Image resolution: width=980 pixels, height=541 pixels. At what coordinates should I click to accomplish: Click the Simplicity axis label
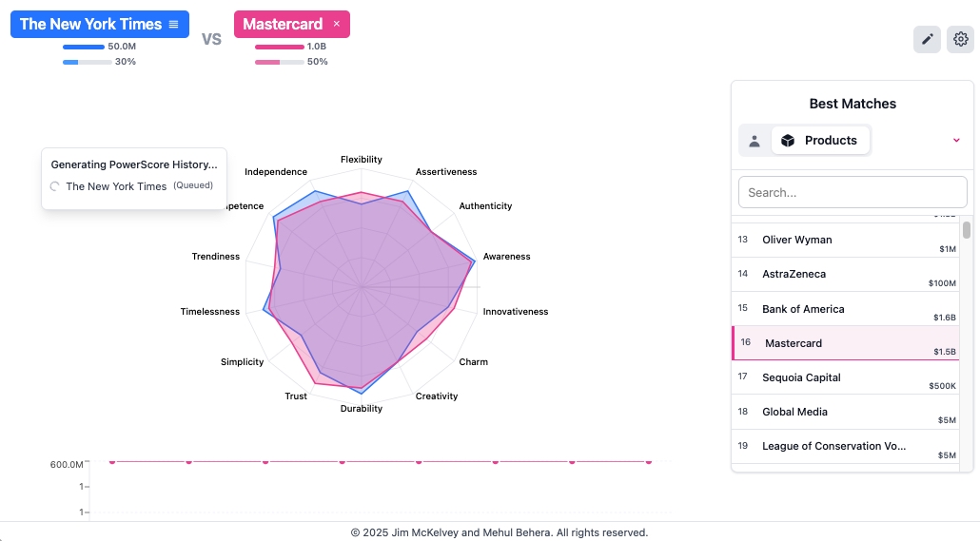point(243,362)
